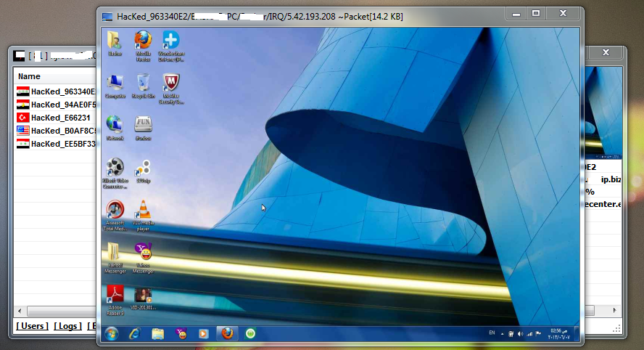The height and width of the screenshot is (350, 644).
Task: Click the EN language indicator in tray
Action: [x=492, y=333]
